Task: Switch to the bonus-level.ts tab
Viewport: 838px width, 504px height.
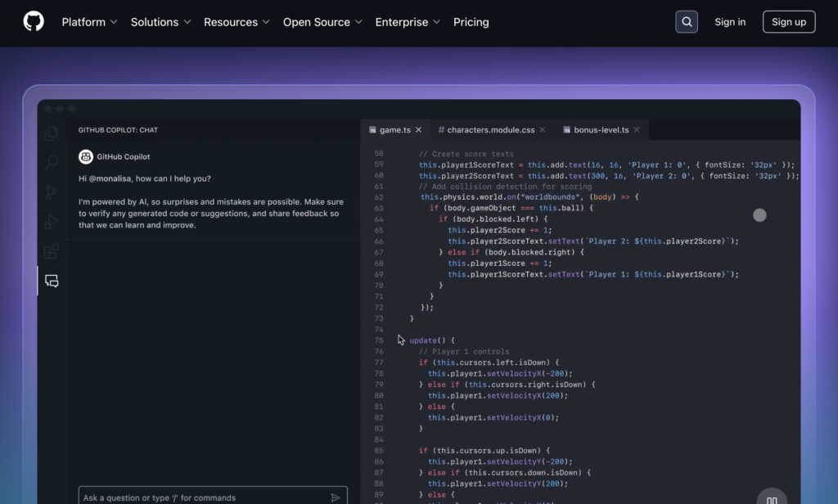Action: coord(601,130)
